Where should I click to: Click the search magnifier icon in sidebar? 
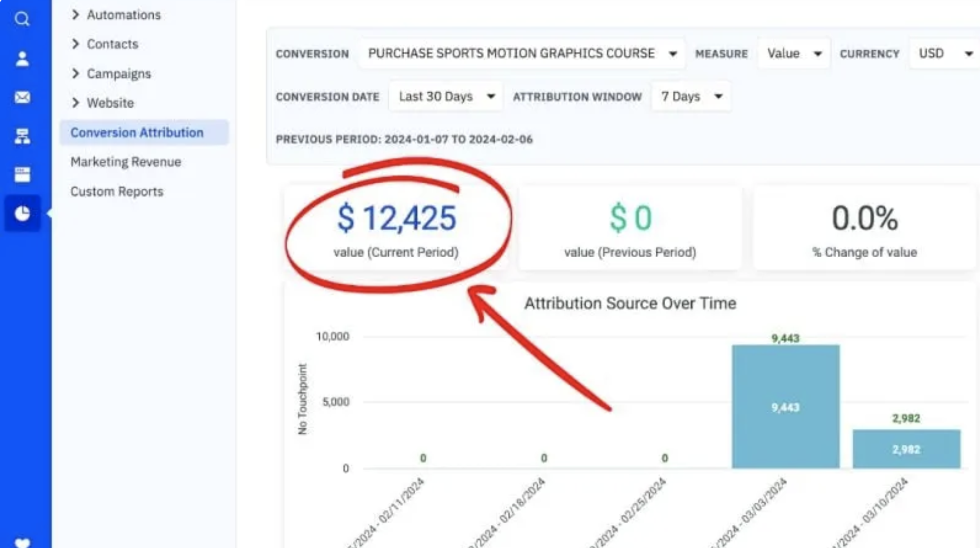coord(22,19)
